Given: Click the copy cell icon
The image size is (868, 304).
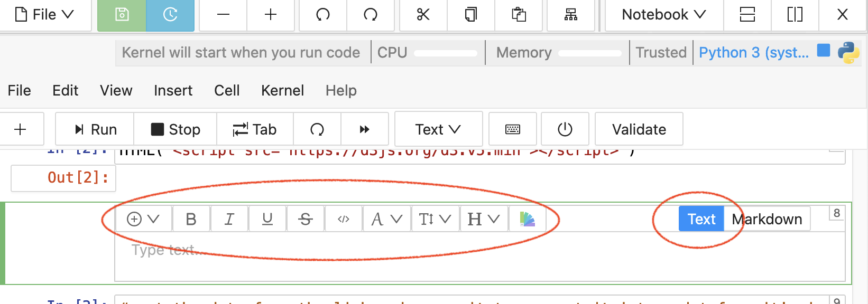Looking at the screenshot, I should pyautogui.click(x=470, y=15).
